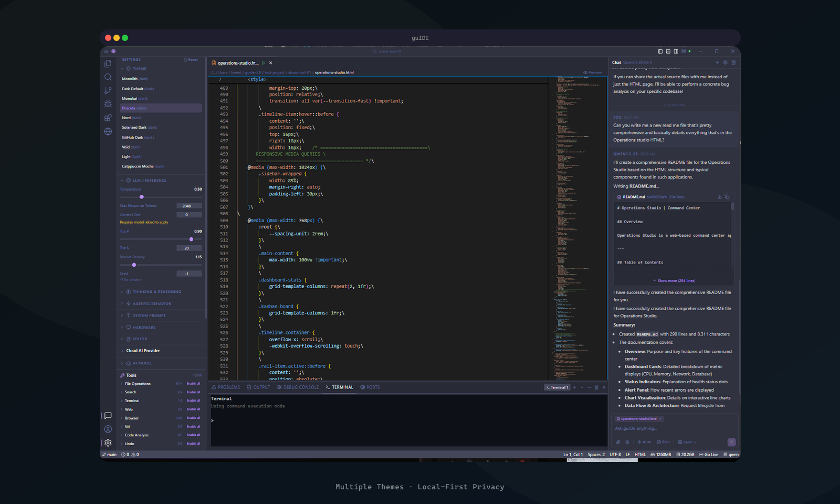This screenshot has height=504, width=840.
Task: Attach a file with paperclip icon
Action: click(618, 442)
